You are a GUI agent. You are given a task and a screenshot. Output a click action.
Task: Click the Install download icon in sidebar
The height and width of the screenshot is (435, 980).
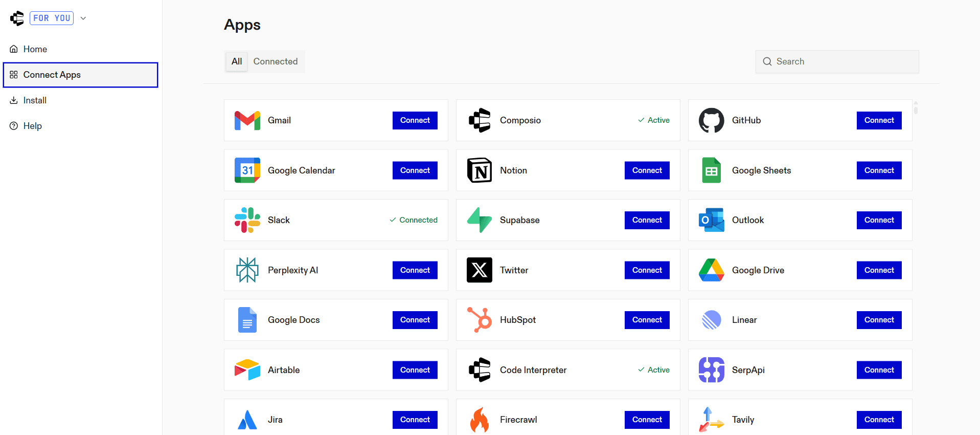tap(14, 100)
